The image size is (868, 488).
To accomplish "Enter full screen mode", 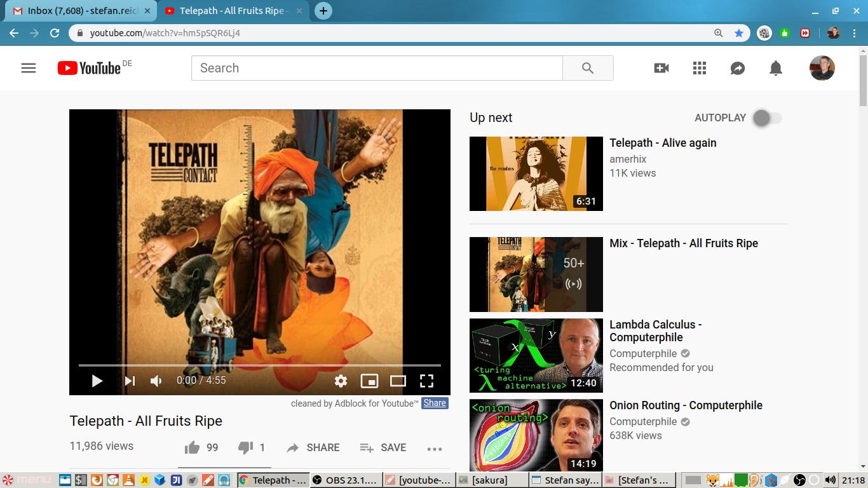I will point(426,381).
